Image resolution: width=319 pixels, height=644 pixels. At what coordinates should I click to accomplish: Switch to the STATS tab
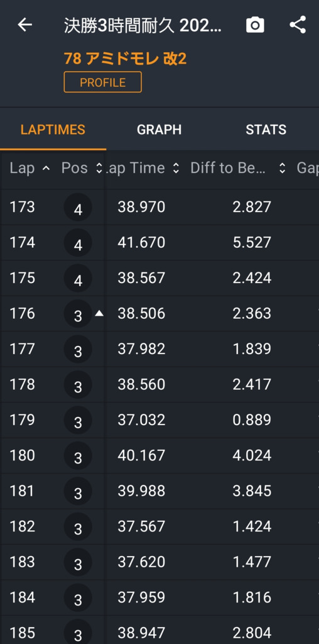pyautogui.click(x=266, y=130)
